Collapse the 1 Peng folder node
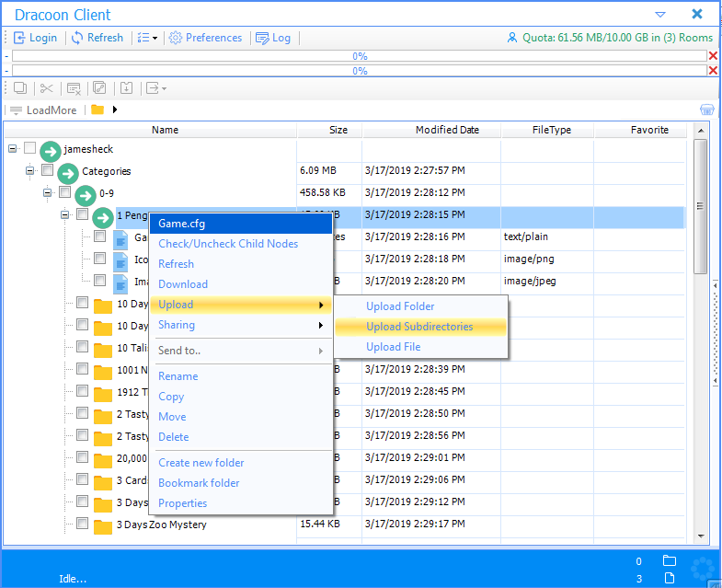This screenshot has height=588, width=722. point(65,214)
